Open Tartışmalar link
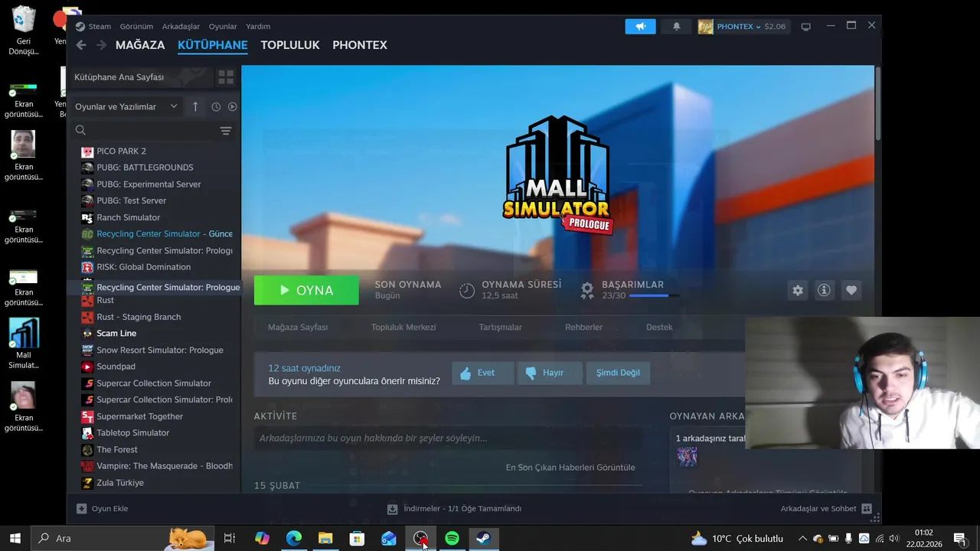 point(501,327)
